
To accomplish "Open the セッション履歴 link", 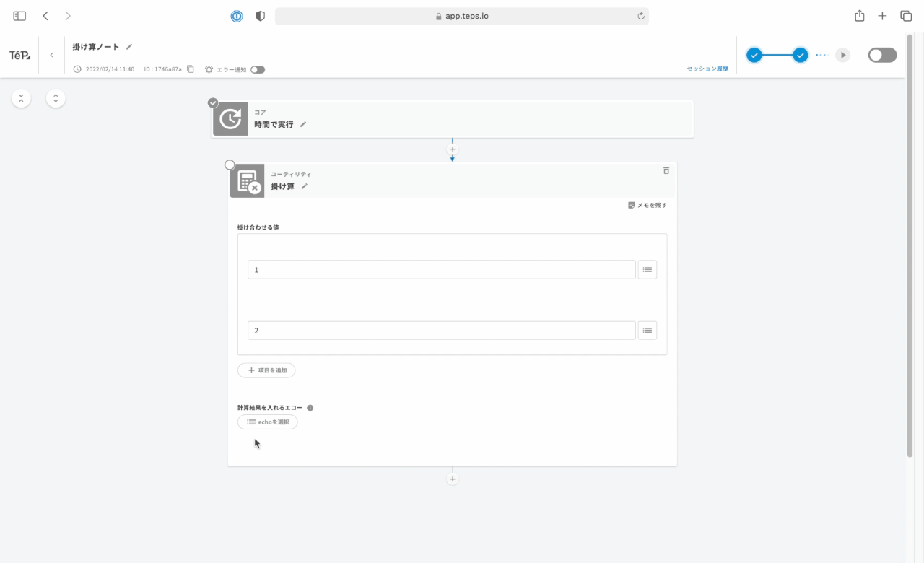I will coord(707,69).
